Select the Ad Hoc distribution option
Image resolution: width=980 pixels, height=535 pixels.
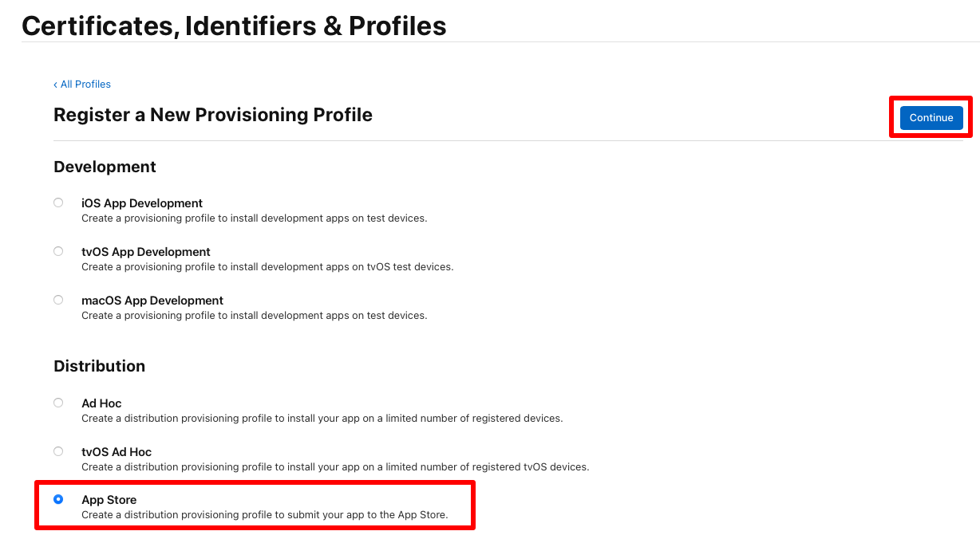tap(57, 403)
